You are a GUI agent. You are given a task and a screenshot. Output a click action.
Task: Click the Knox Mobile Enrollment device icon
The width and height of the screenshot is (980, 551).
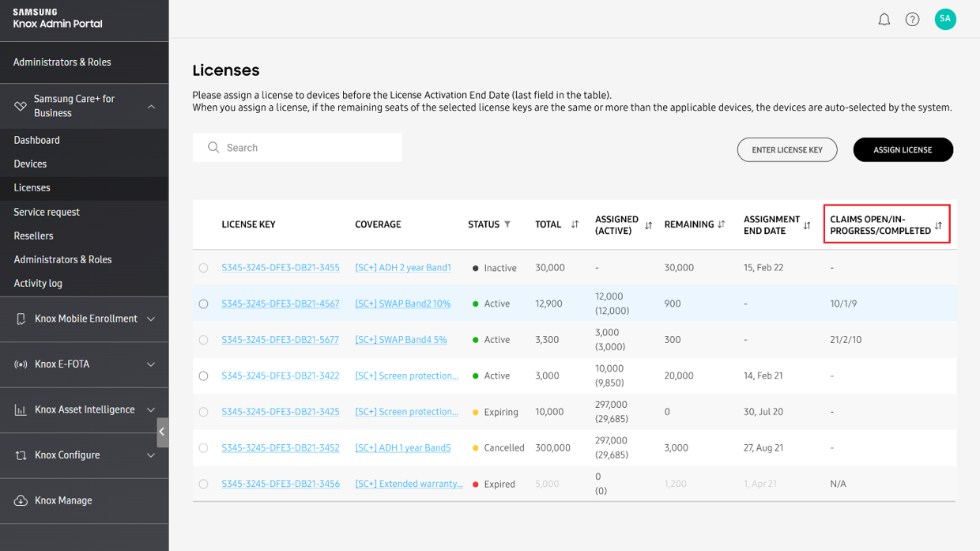(21, 319)
